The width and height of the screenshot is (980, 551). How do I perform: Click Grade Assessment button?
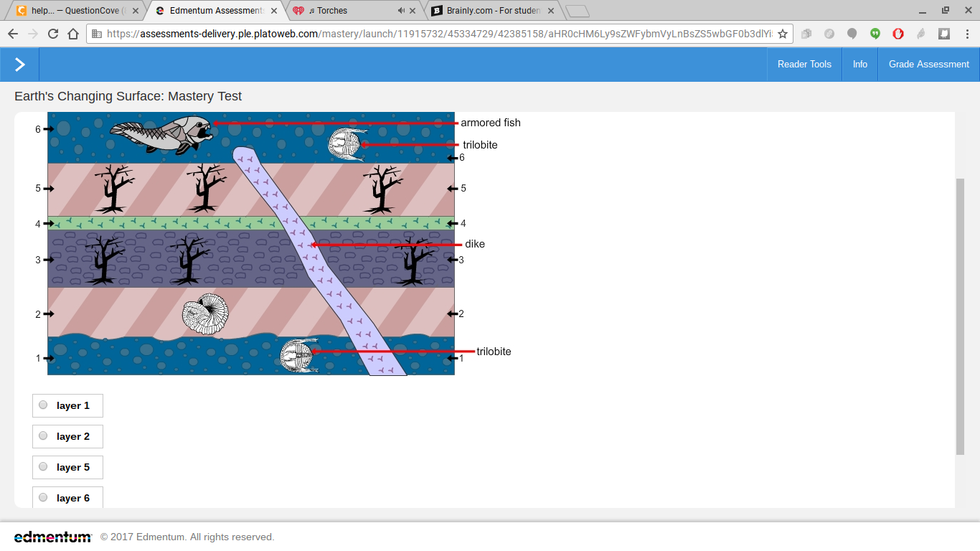point(929,65)
